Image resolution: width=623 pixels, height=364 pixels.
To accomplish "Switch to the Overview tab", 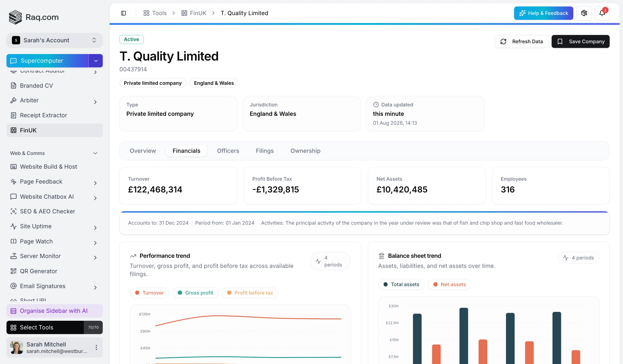I will (143, 151).
